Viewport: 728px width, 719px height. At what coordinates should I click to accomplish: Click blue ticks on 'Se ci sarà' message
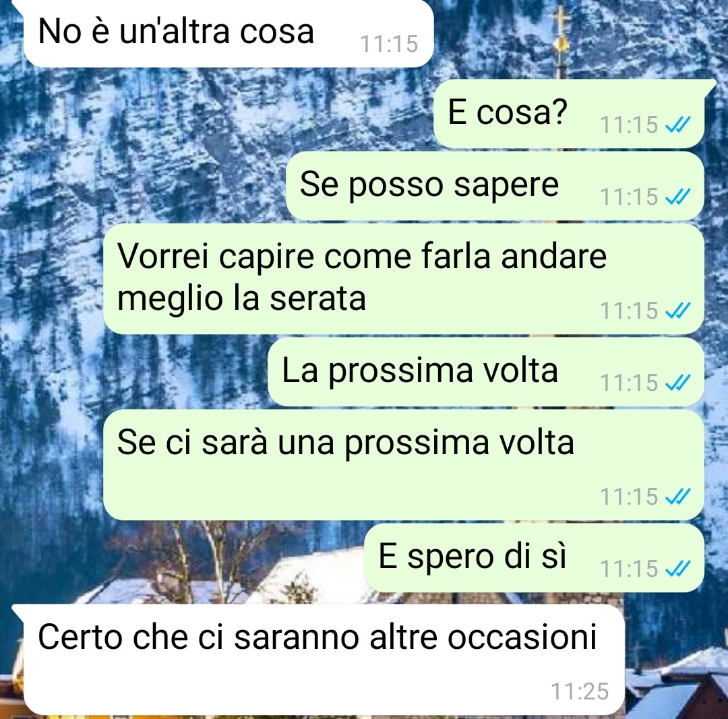pos(678,497)
